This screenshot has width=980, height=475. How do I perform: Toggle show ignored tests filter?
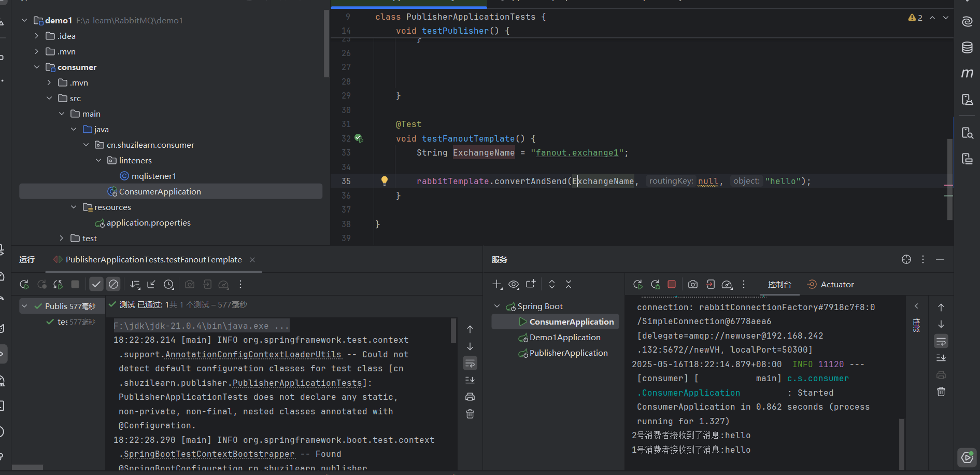[x=113, y=284]
